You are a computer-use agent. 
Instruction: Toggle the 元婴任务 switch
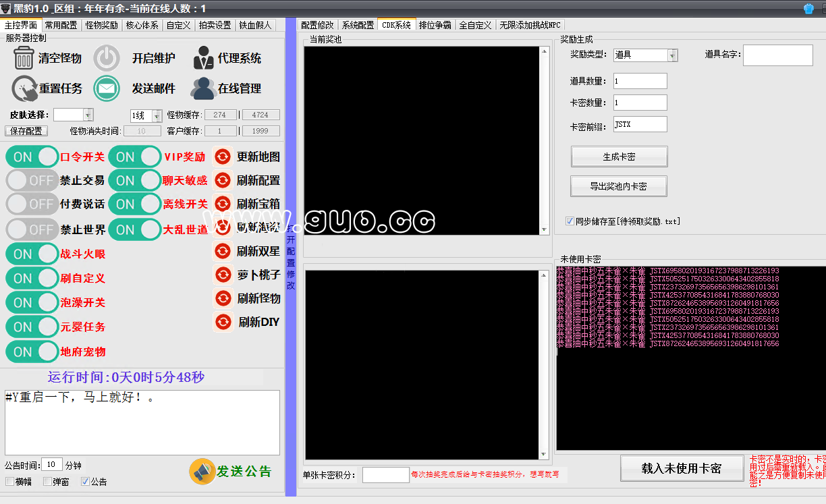[x=32, y=327]
